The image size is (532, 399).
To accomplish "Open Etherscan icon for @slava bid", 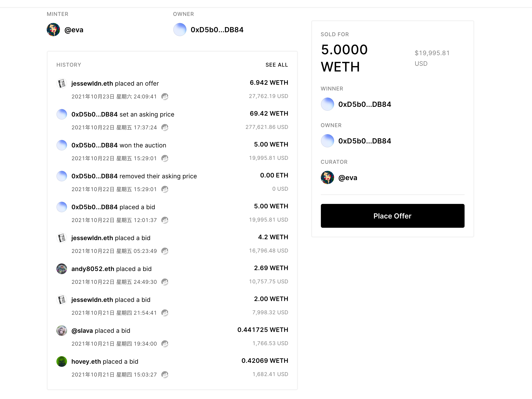I will (x=165, y=344).
